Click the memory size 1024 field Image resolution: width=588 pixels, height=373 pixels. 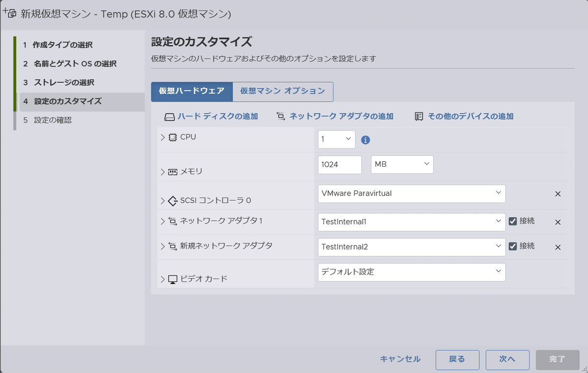pyautogui.click(x=340, y=164)
